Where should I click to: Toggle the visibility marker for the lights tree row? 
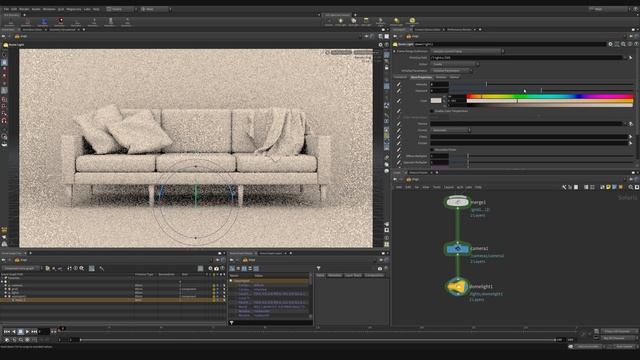(213, 293)
